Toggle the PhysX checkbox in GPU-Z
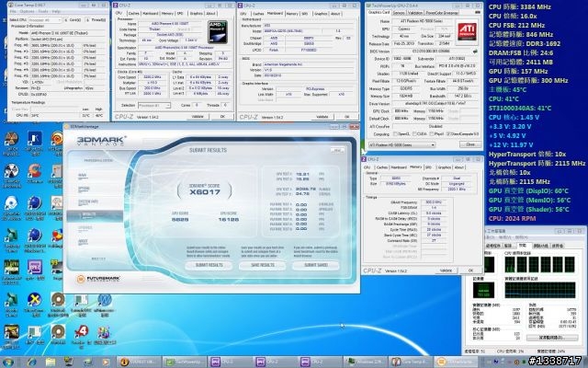This screenshot has width=588, height=368. pos(431,134)
